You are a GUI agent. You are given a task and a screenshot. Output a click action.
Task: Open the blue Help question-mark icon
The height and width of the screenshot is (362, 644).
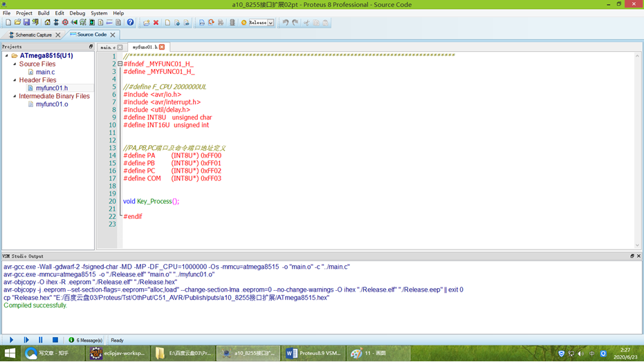point(130,23)
